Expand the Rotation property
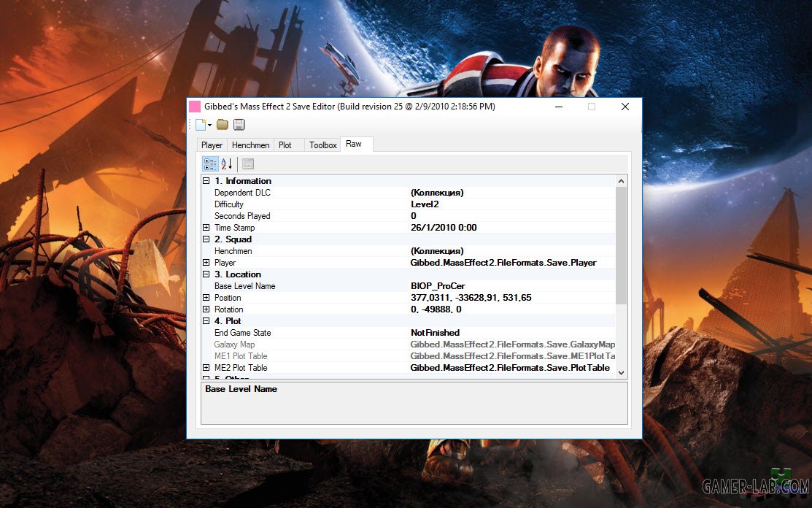Image resolution: width=812 pixels, height=508 pixels. pyautogui.click(x=206, y=309)
